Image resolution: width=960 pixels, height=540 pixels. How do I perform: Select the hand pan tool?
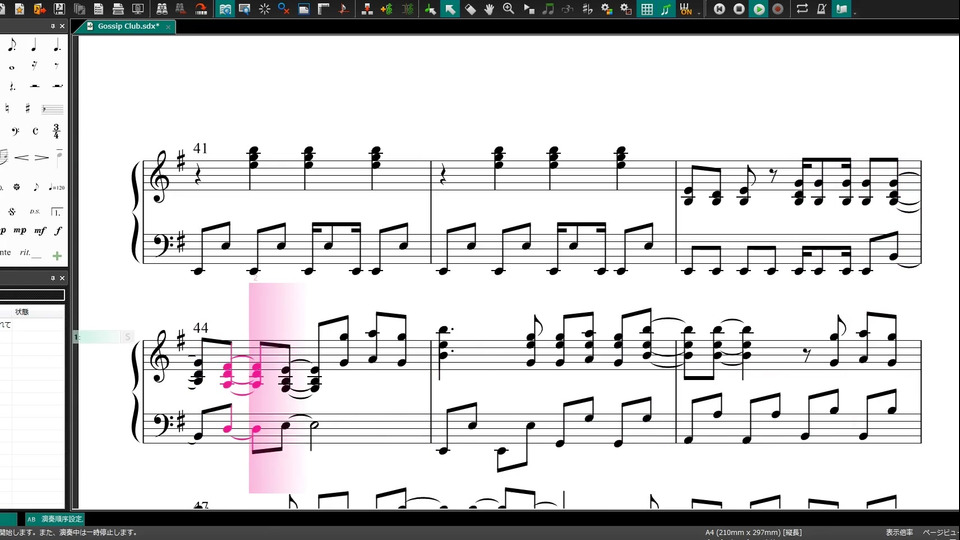pyautogui.click(x=489, y=9)
